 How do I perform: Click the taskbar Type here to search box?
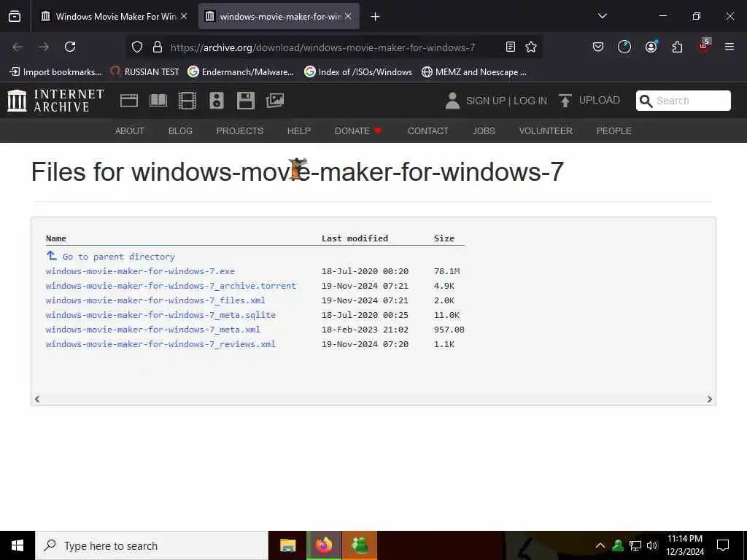152,545
